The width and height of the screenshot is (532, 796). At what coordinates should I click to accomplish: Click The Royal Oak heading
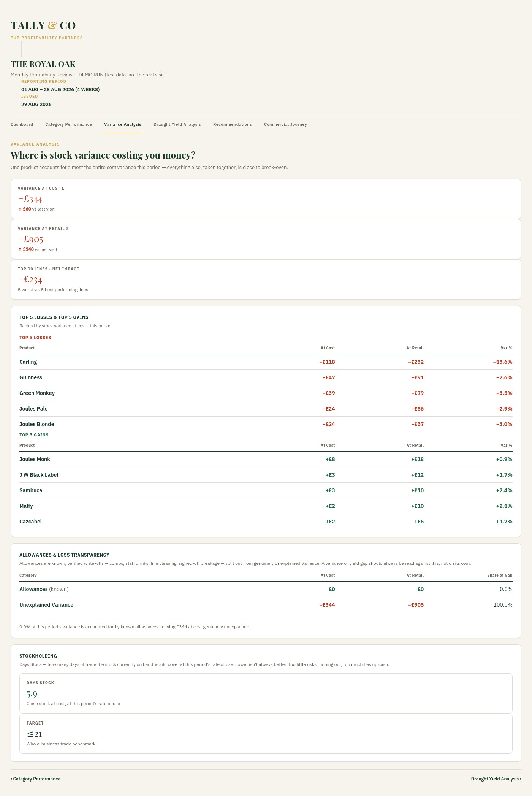(x=43, y=64)
